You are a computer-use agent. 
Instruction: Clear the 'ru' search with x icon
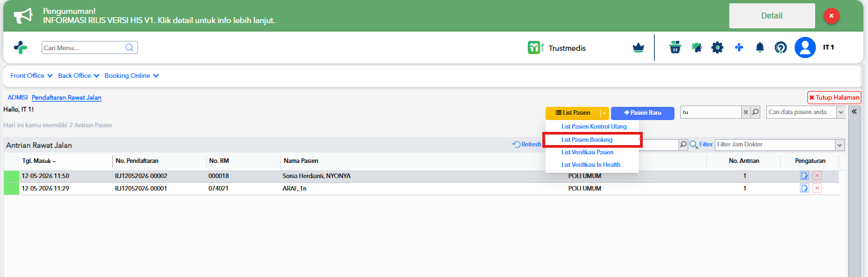coord(746,112)
